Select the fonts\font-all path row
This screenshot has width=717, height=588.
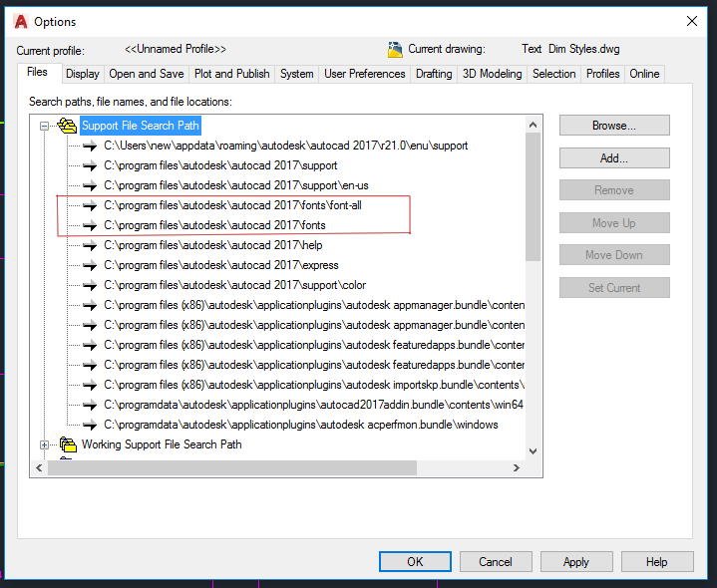[232, 205]
